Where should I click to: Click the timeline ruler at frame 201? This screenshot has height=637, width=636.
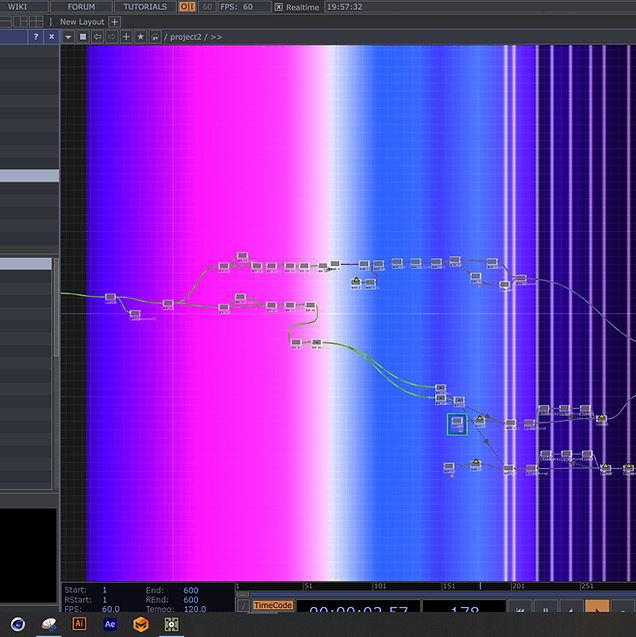(x=518, y=586)
